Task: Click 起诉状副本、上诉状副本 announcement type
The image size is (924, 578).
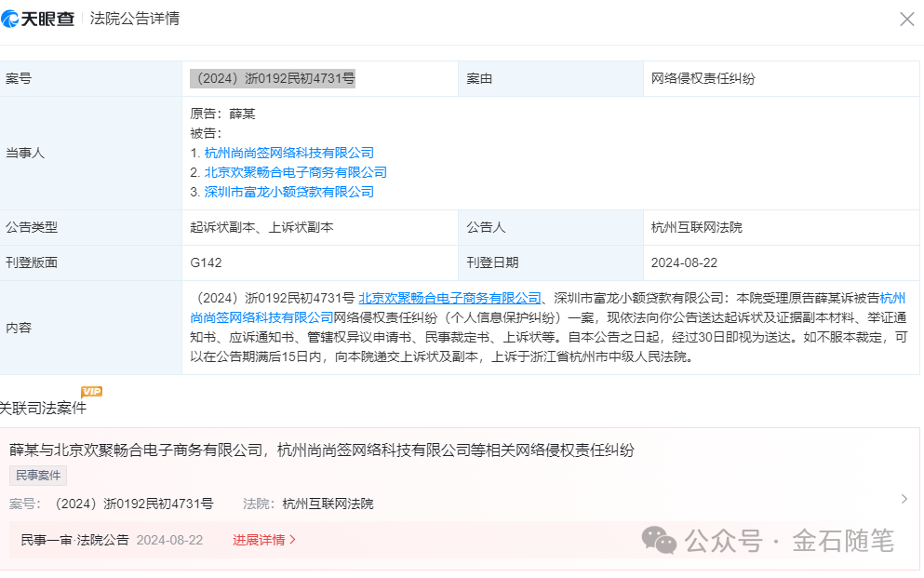Action: (x=261, y=227)
